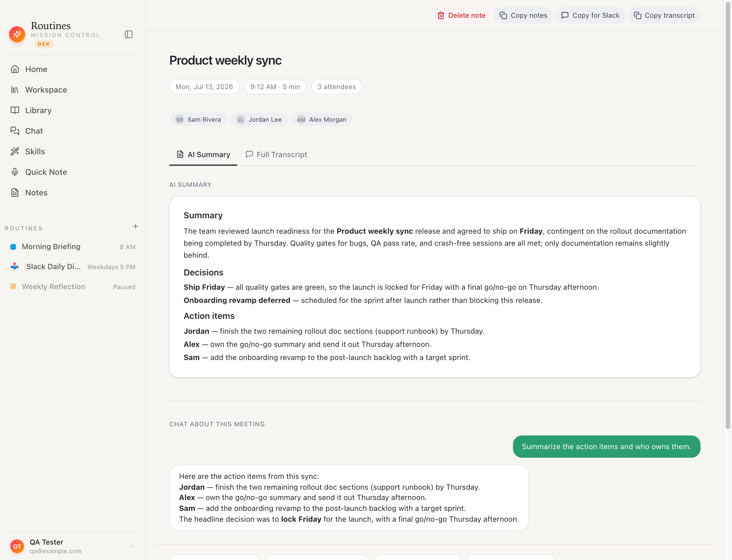This screenshot has height=560, width=732.
Task: Collapse the sidebar panel toggle
Action: (128, 34)
